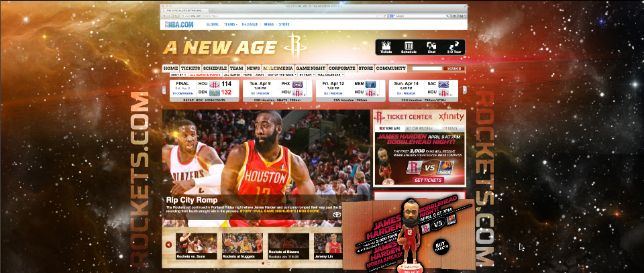Open the SORT BY dropdown
Image resolution: width=644 pixels, height=273 pixels.
click(x=178, y=74)
